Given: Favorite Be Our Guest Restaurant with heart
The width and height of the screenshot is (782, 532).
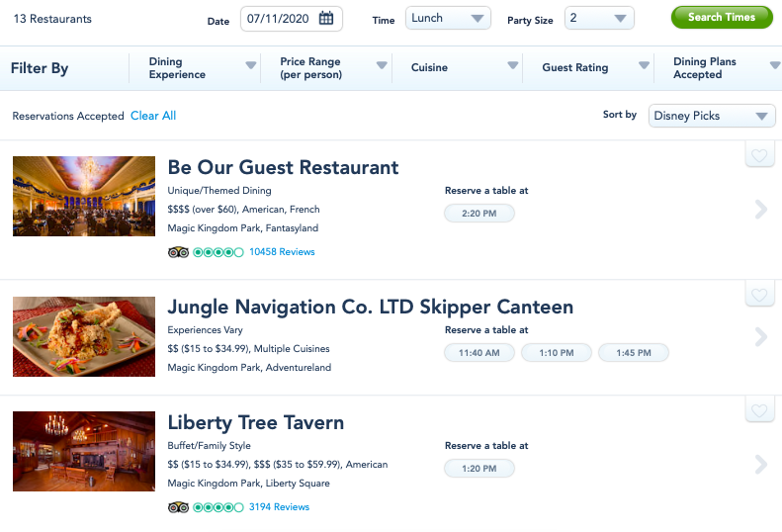Looking at the screenshot, I should (759, 155).
